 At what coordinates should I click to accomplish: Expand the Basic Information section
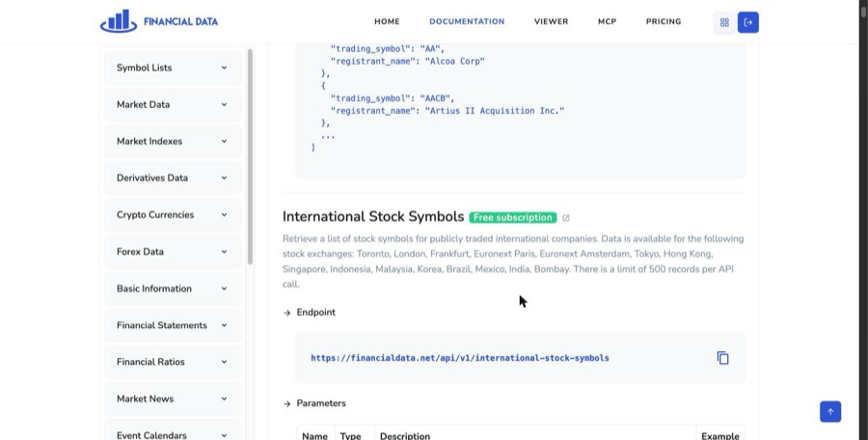click(173, 289)
